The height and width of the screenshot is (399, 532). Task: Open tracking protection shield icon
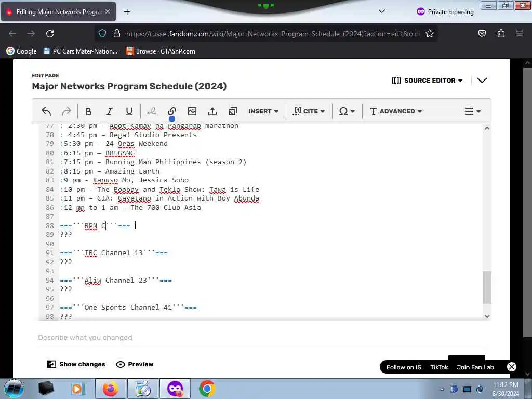point(102,34)
